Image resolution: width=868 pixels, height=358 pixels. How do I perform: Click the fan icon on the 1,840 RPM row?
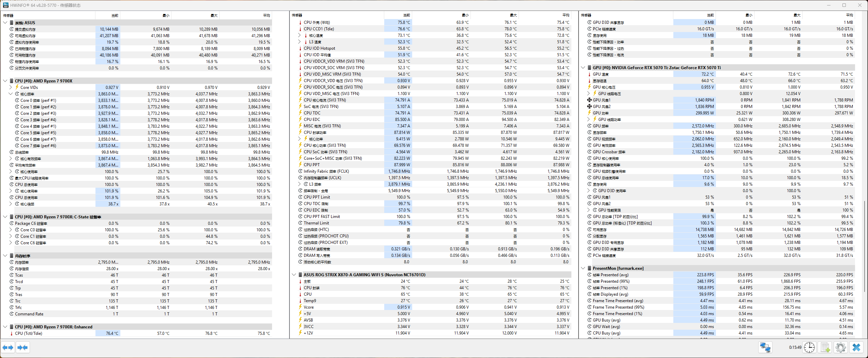[589, 100]
